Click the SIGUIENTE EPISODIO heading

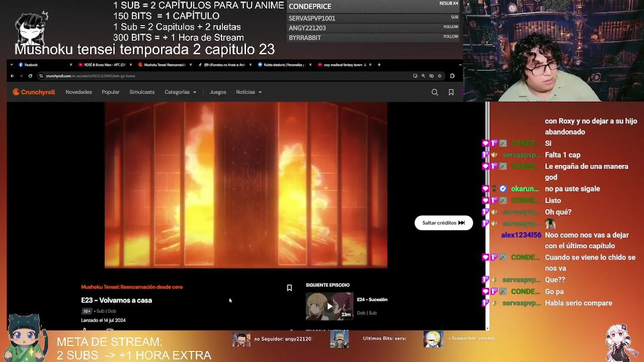(x=328, y=285)
